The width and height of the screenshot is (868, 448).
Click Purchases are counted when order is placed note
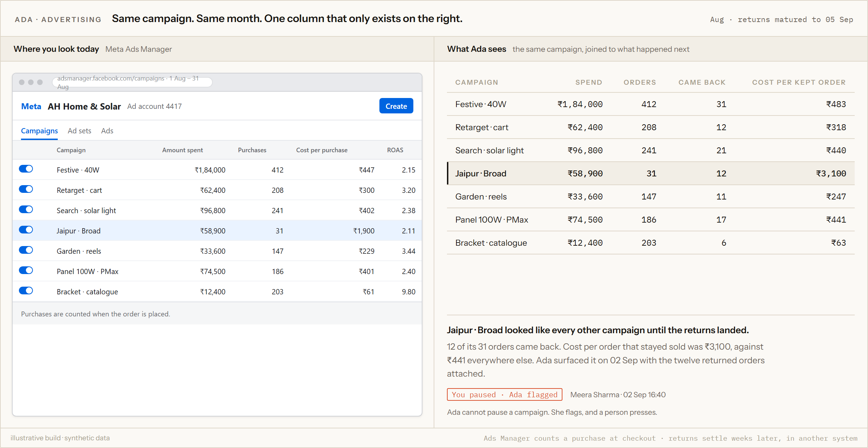[96, 314]
